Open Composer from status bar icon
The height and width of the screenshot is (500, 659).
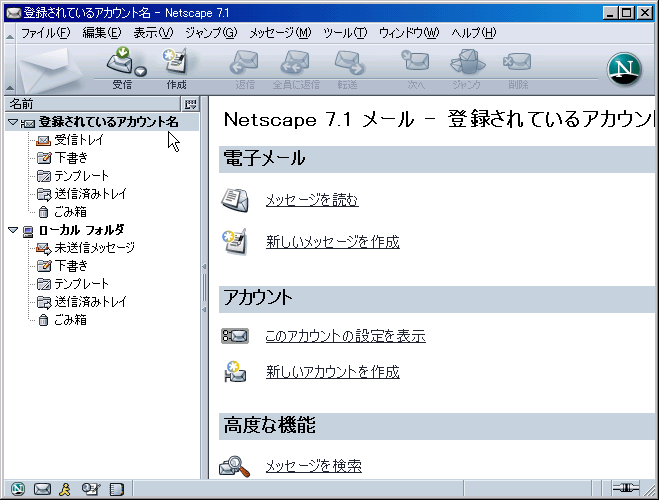pyautogui.click(x=90, y=489)
